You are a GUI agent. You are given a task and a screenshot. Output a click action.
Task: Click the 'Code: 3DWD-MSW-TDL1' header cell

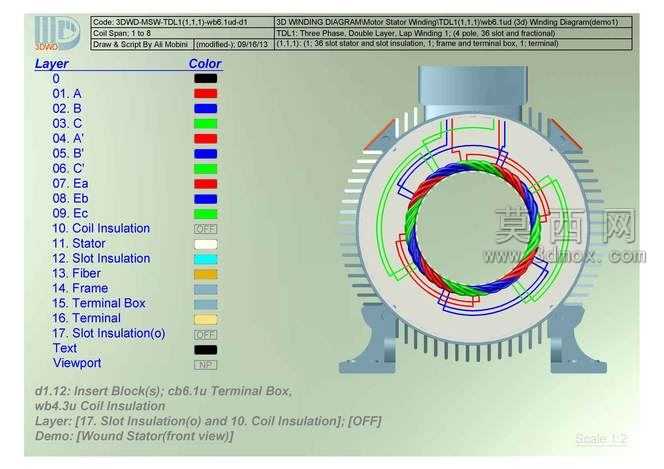coord(183,22)
